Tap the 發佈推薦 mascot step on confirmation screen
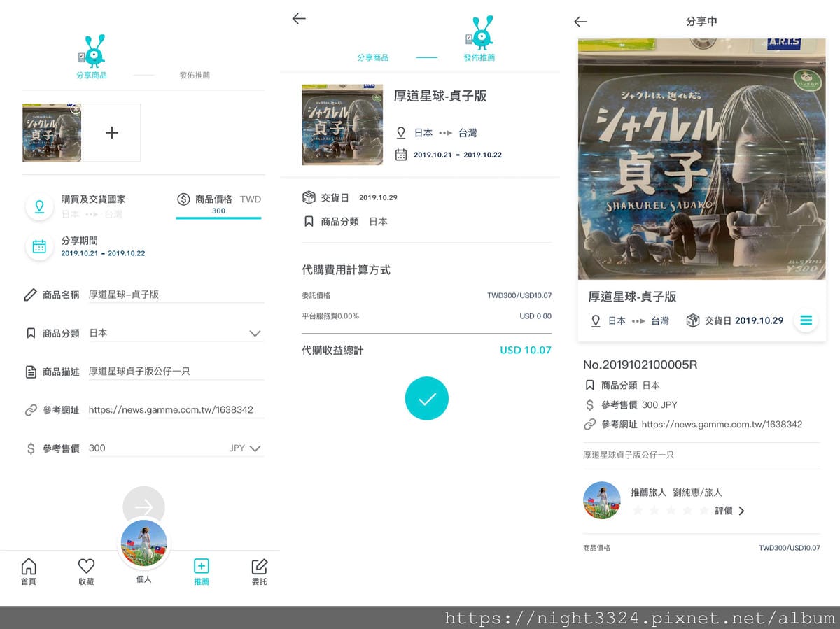Image resolution: width=840 pixels, height=629 pixels. pos(479,40)
